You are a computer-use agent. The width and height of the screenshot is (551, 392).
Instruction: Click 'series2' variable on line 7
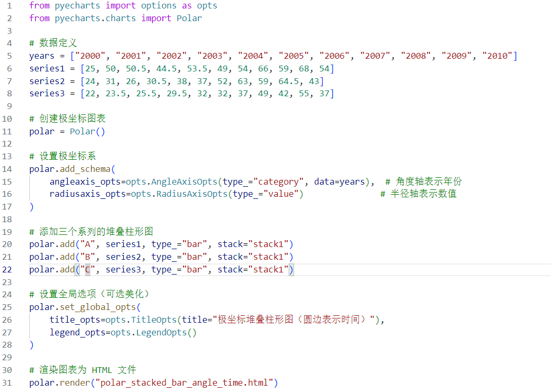[47, 81]
